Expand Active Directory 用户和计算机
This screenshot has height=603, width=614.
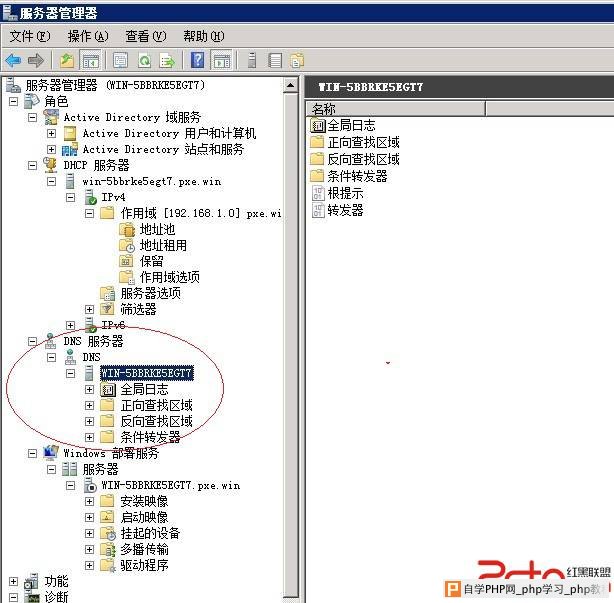point(51,133)
